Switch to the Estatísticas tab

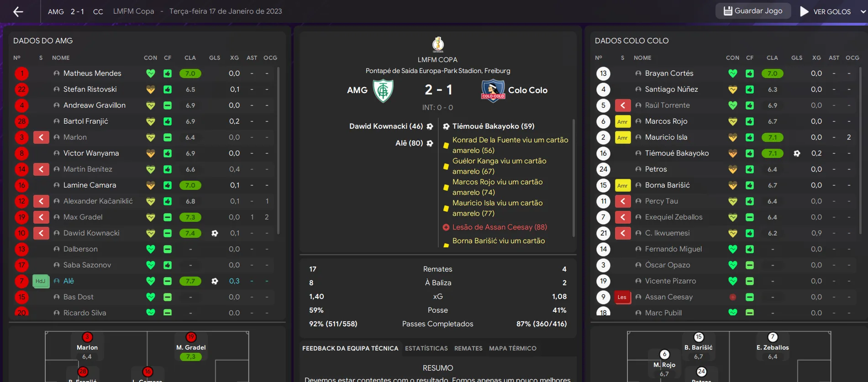click(x=426, y=348)
